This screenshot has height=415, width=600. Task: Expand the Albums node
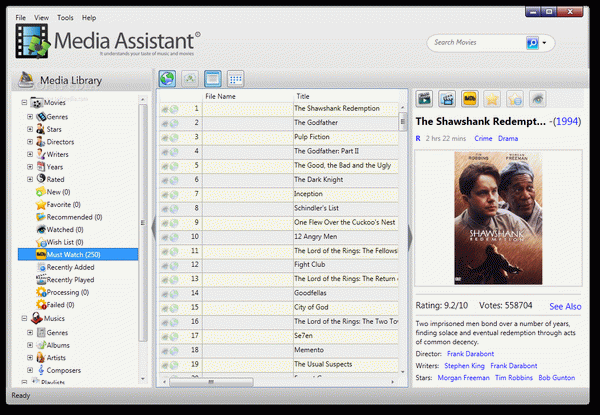point(30,345)
